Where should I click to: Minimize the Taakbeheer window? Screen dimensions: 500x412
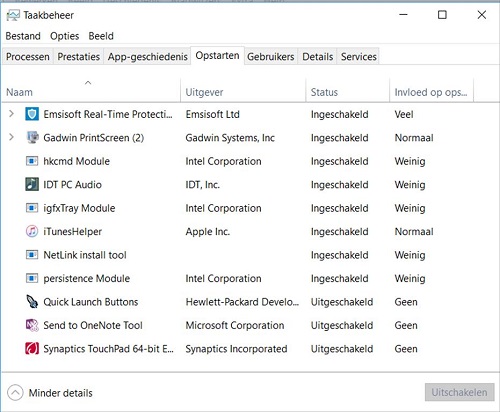click(x=404, y=15)
